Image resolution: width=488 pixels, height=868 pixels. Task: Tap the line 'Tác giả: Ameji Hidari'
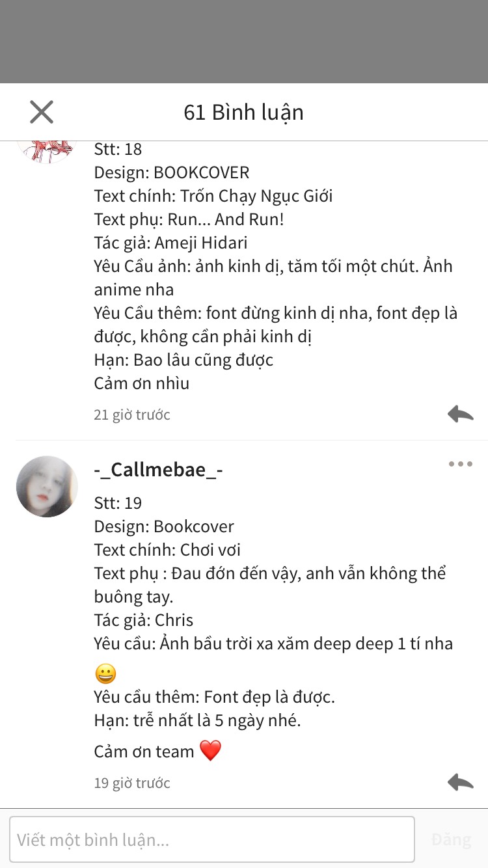tap(170, 243)
